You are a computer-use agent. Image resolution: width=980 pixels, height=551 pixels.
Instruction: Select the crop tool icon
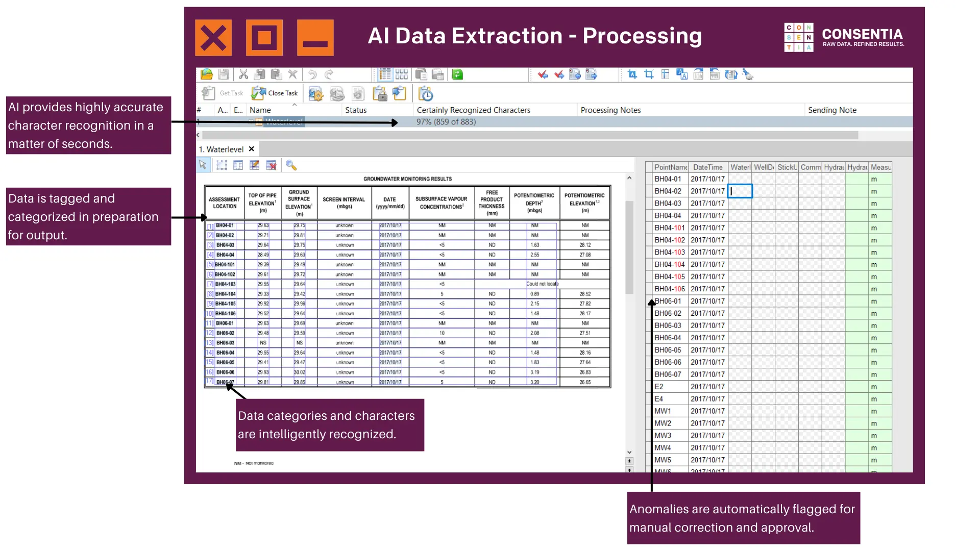[649, 74]
